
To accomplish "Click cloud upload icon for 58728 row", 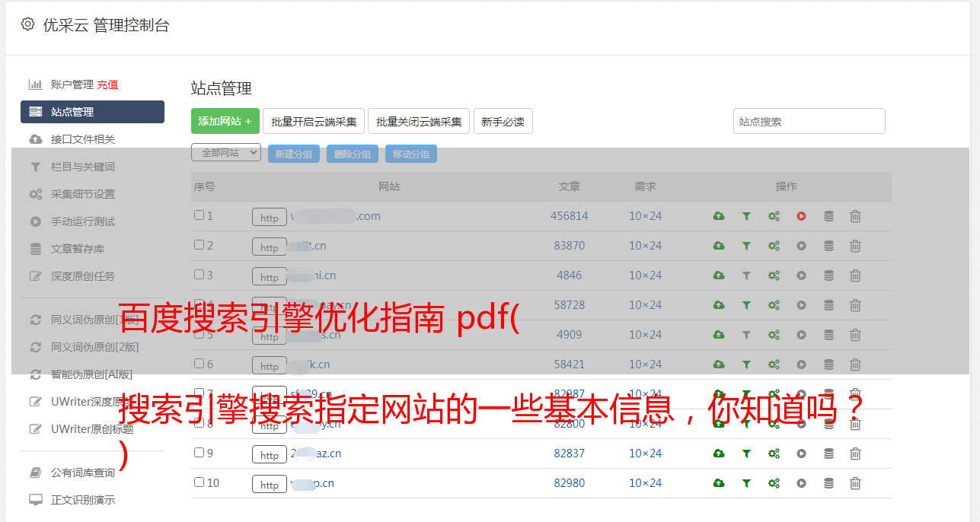I will pyautogui.click(x=719, y=305).
